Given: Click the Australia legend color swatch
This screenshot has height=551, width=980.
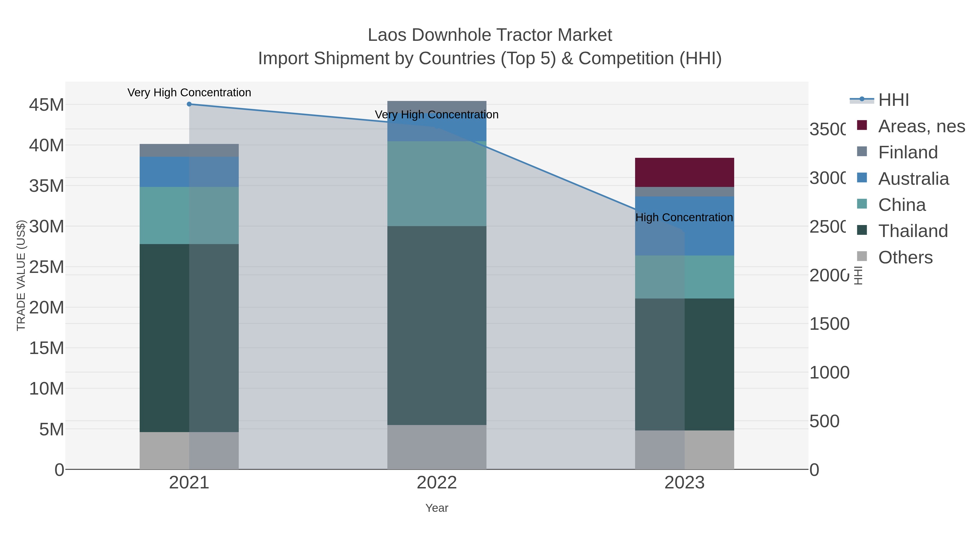Looking at the screenshot, I should coord(862,178).
